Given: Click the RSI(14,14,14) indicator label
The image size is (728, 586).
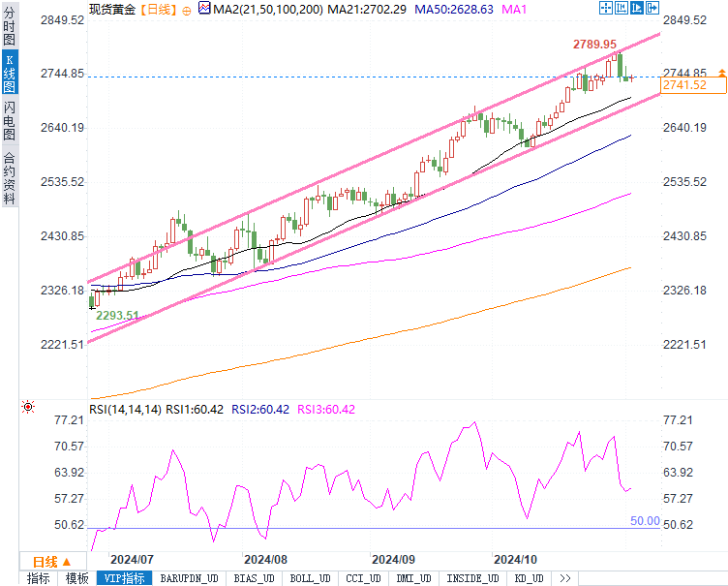Looking at the screenshot, I should point(125,409).
